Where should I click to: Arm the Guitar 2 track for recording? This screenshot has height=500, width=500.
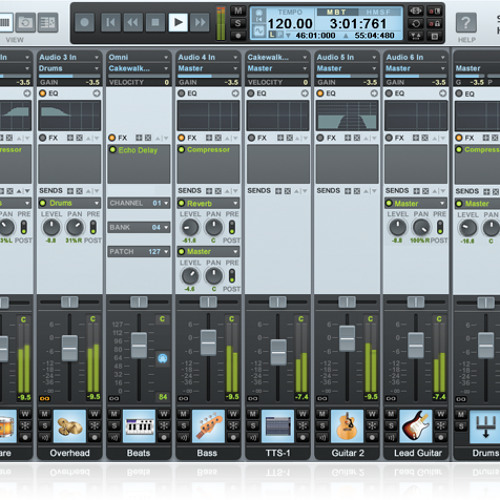tap(372, 437)
